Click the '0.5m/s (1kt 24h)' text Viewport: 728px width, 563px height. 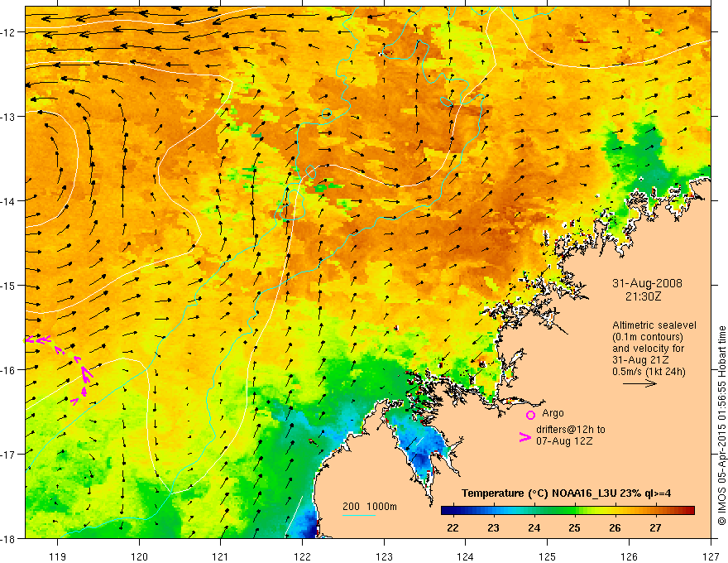pos(649,371)
